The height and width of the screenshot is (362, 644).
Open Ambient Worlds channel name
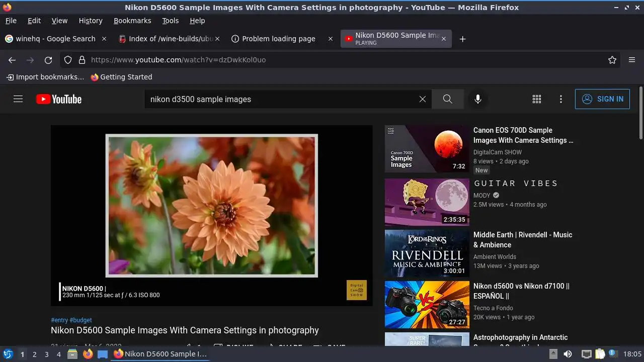[495, 257]
